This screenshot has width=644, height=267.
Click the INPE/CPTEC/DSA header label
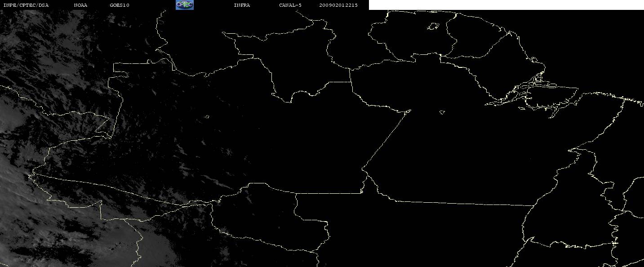[26, 5]
